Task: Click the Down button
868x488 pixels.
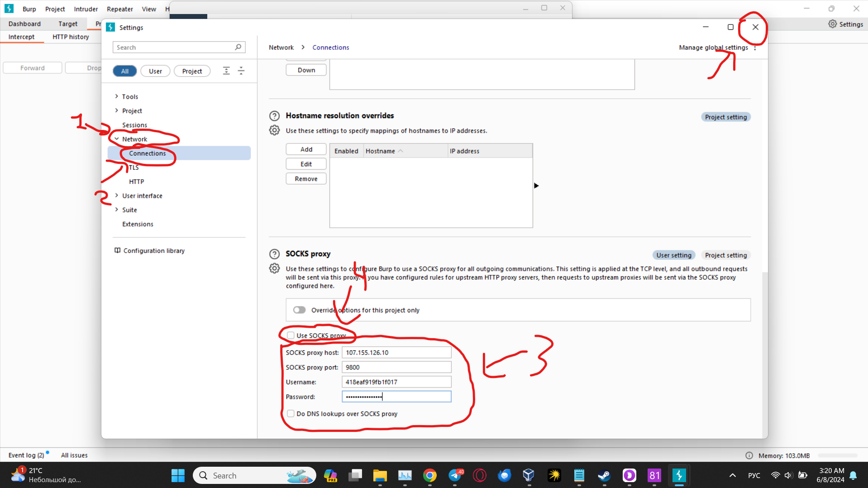Action: click(x=306, y=70)
